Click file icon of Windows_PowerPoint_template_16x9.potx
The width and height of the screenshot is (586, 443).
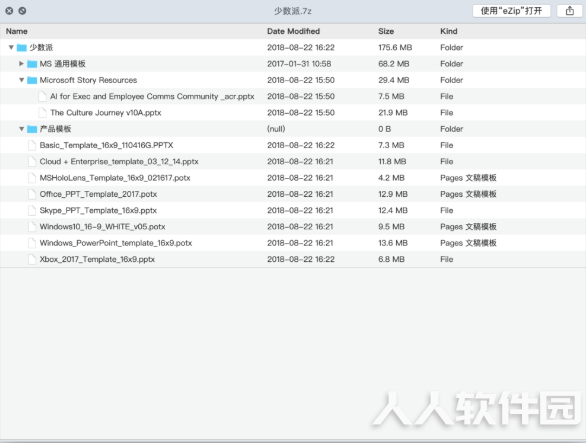pos(32,243)
